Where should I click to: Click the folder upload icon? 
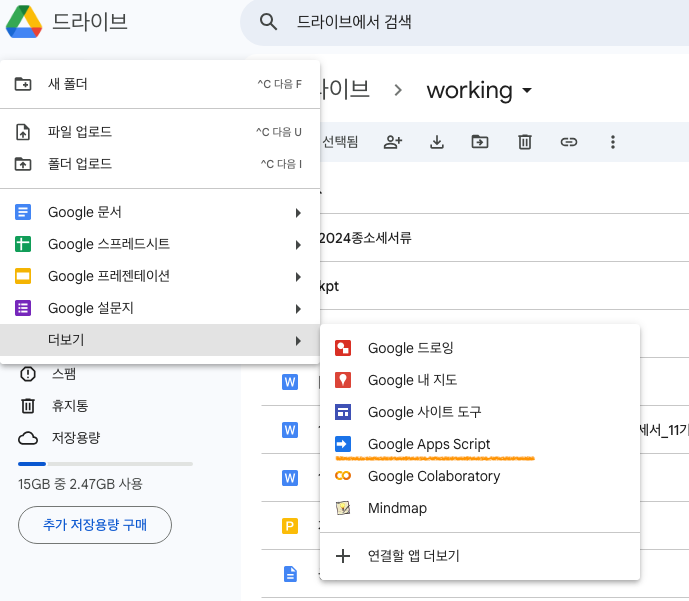pos(23,164)
